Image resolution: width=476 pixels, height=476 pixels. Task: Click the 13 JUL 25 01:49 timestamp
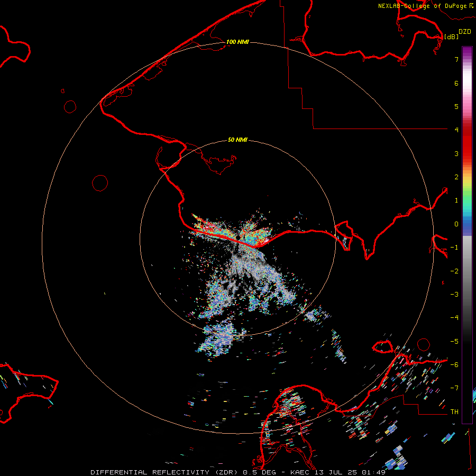pyautogui.click(x=351, y=472)
